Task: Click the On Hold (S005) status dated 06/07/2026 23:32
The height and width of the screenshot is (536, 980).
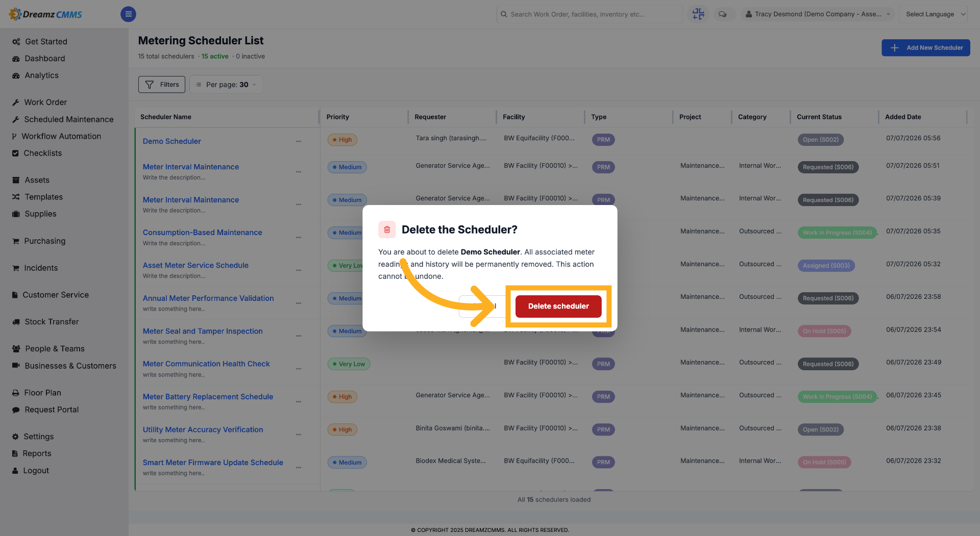Action: click(x=824, y=463)
